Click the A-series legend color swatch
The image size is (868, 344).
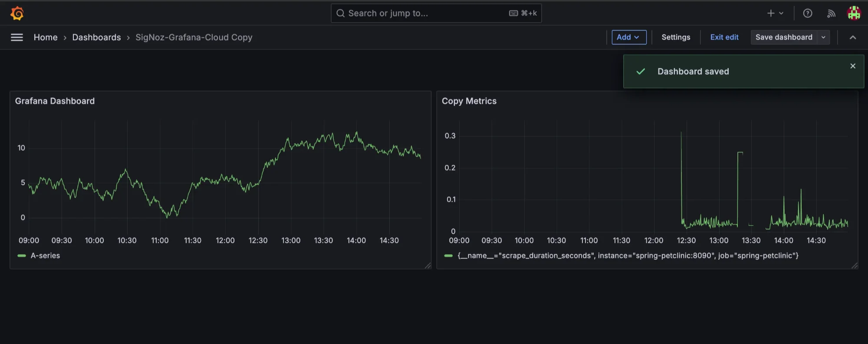click(x=22, y=256)
